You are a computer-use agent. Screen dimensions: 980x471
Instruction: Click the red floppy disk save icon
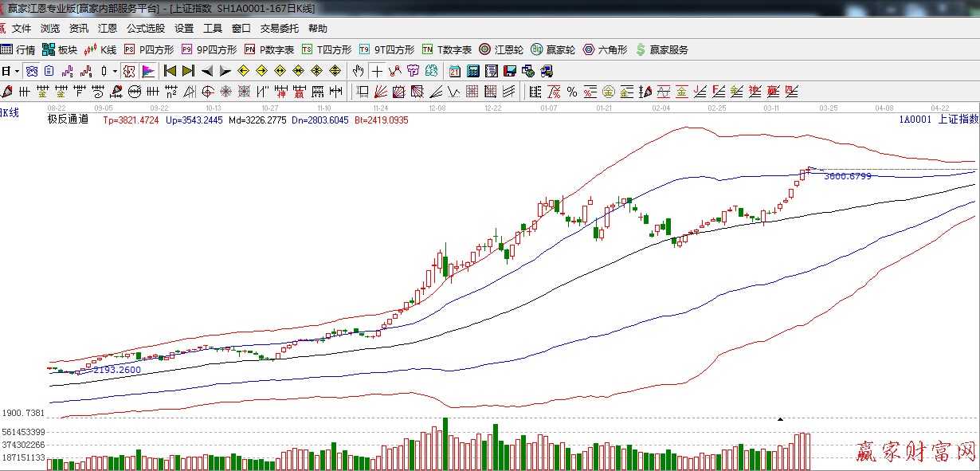509,71
